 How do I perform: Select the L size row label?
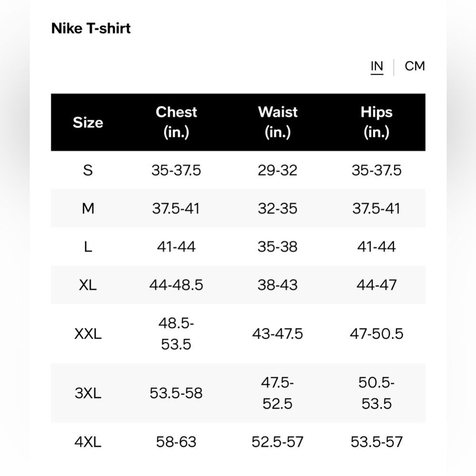pos(88,247)
